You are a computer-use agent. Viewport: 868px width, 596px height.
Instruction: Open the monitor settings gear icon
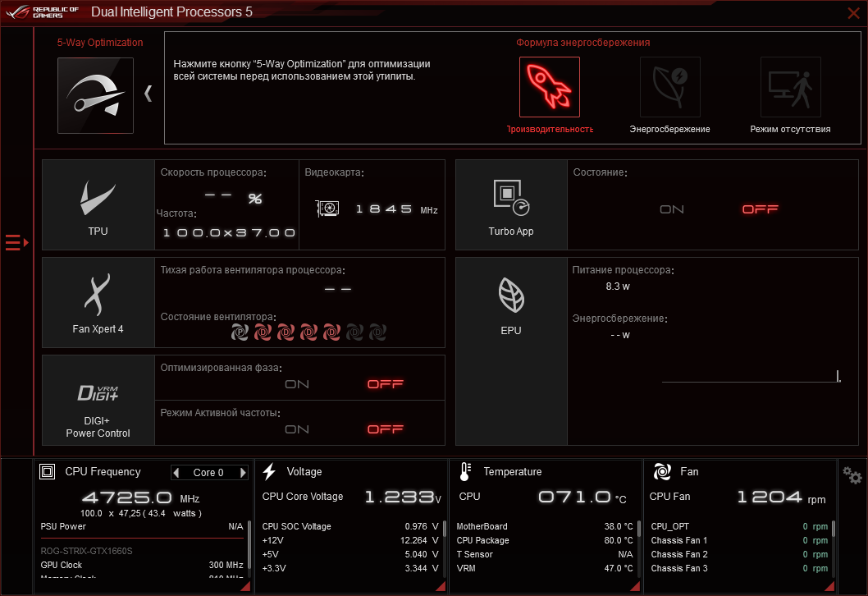pyautogui.click(x=852, y=475)
